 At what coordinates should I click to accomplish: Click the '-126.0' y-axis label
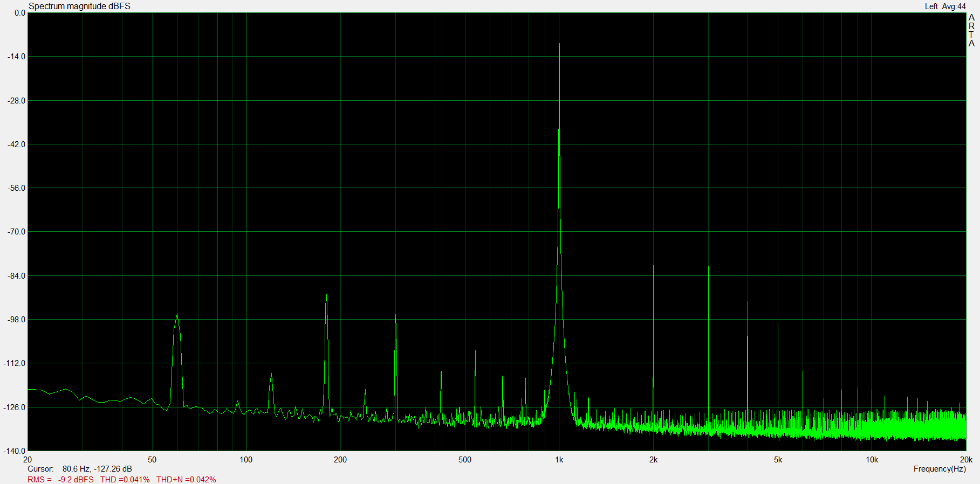pos(15,407)
